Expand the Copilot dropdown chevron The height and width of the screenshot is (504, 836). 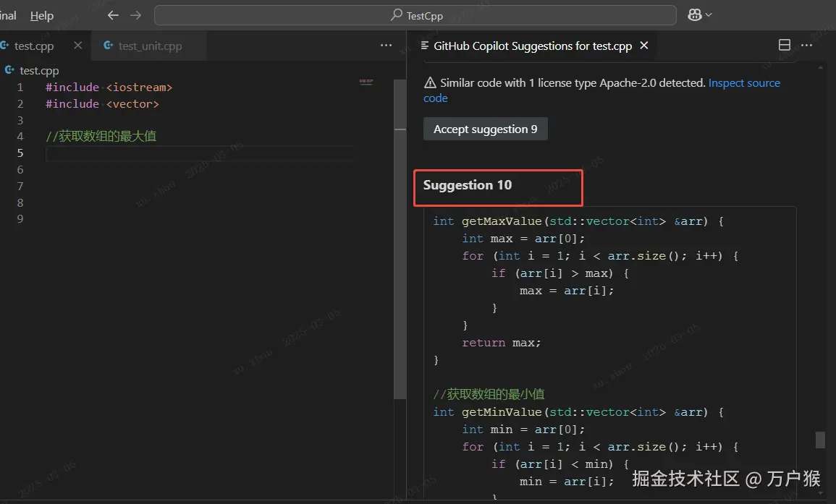[709, 15]
